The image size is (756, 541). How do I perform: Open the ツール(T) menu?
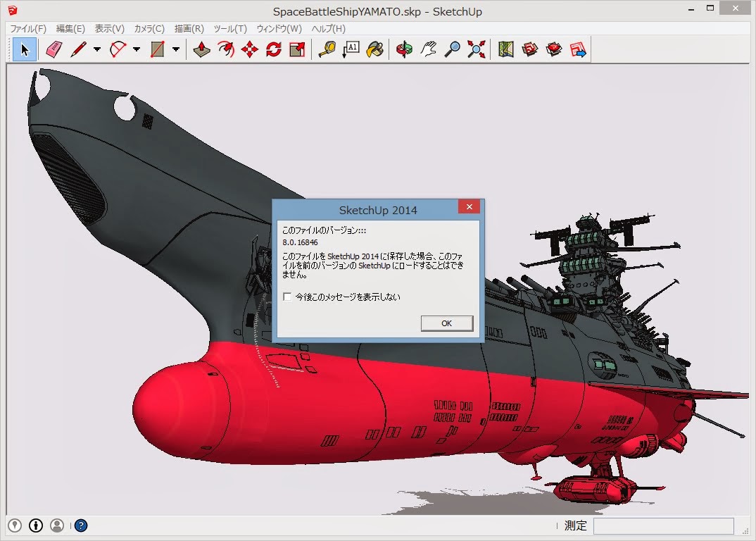[230, 28]
